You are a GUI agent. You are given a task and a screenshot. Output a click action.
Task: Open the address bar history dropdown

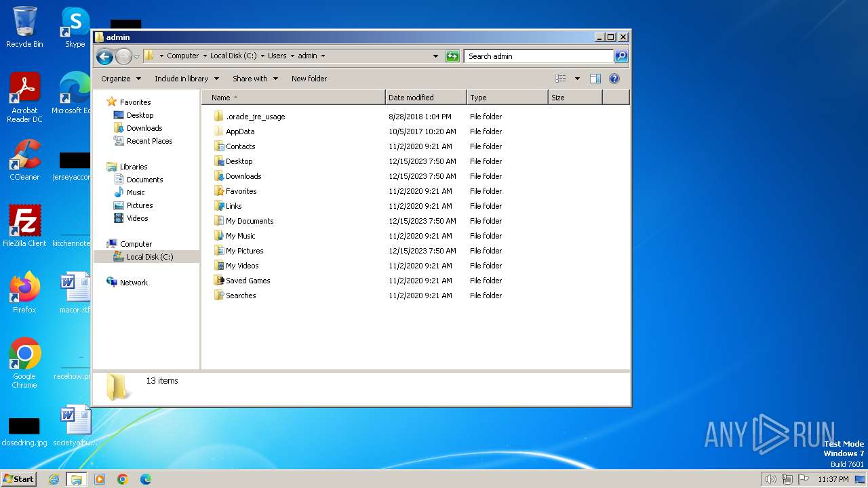[435, 56]
